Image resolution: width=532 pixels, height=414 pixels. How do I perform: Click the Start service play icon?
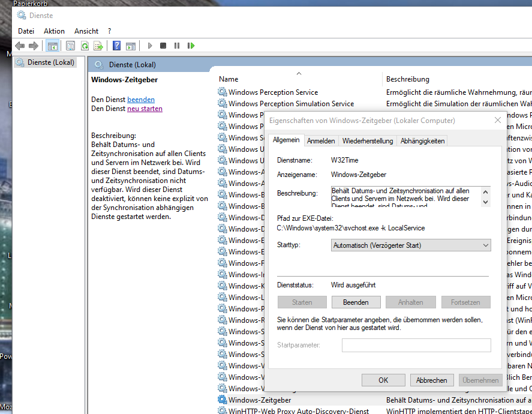point(149,46)
